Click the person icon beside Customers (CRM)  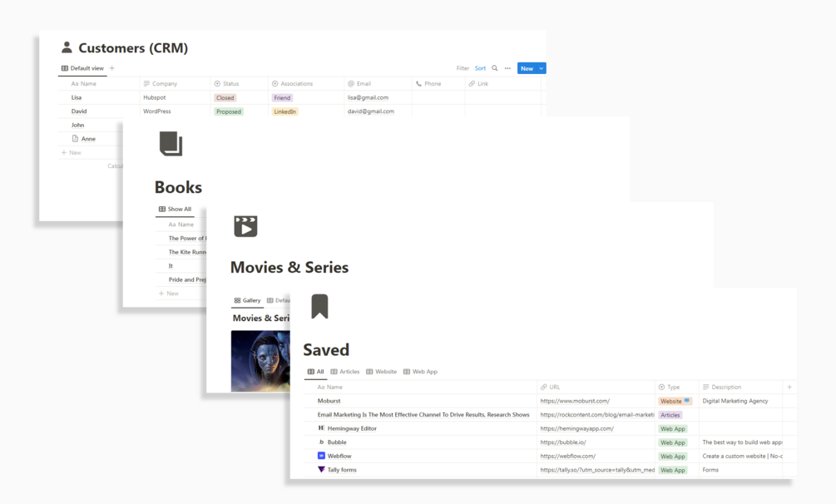[x=67, y=47]
